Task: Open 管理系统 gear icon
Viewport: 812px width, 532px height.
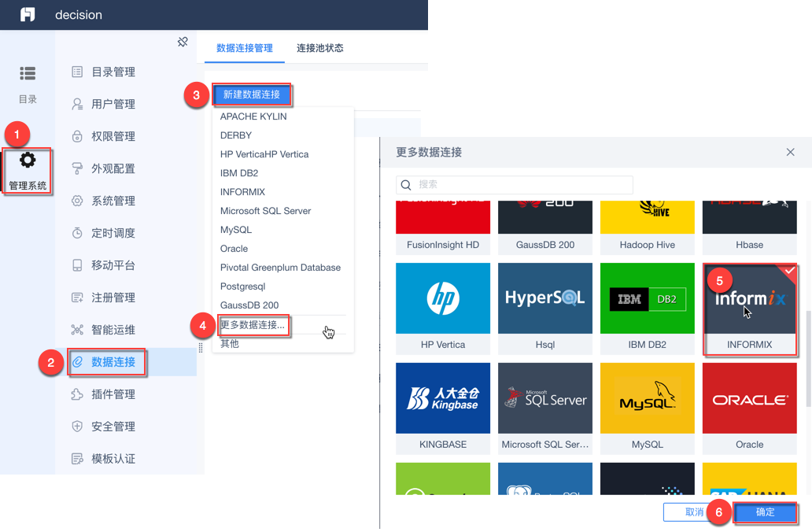Action: click(x=28, y=160)
